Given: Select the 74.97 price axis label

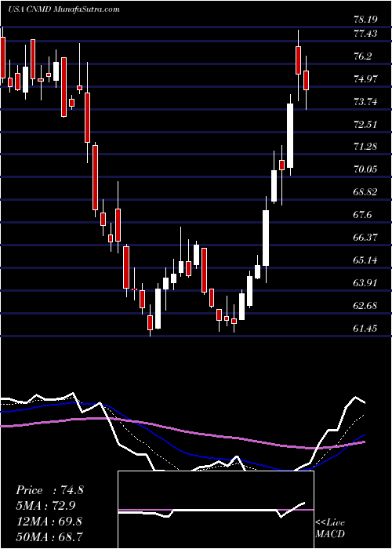Looking at the screenshot, I should (367, 79).
